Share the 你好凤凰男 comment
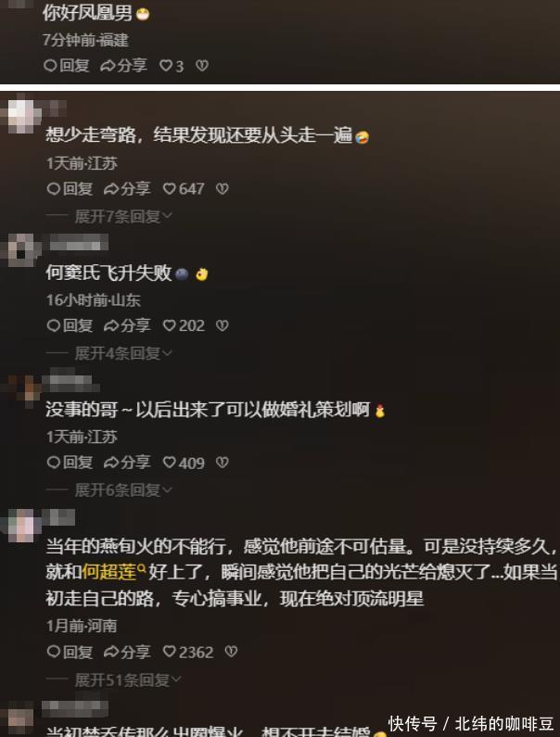 pos(123,66)
